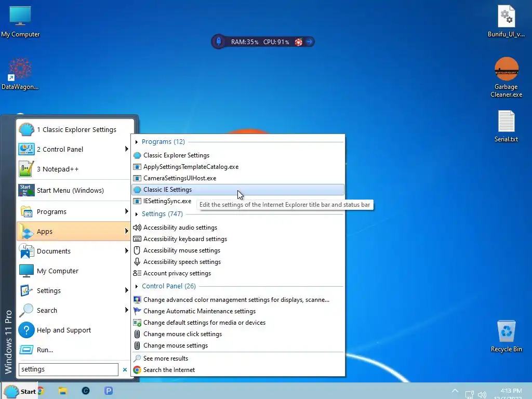Open volume control in system tray
The width and height of the screenshot is (532, 399).
[x=482, y=395]
